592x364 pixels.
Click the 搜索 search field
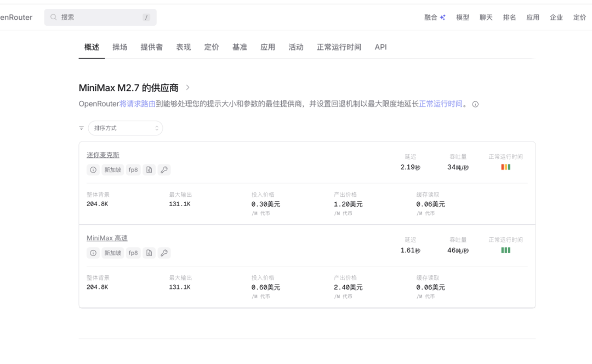pyautogui.click(x=100, y=18)
